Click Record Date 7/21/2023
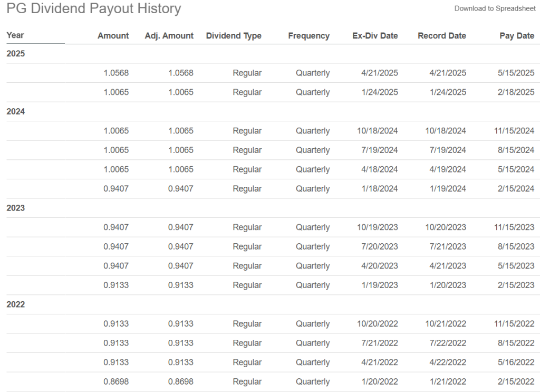 448,246
